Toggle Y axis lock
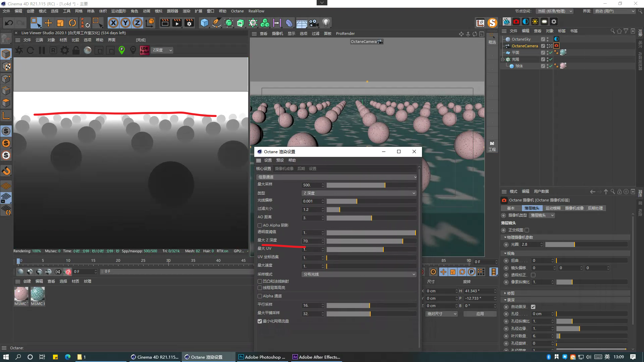Screen dimensions: 644x362 pos(125,23)
